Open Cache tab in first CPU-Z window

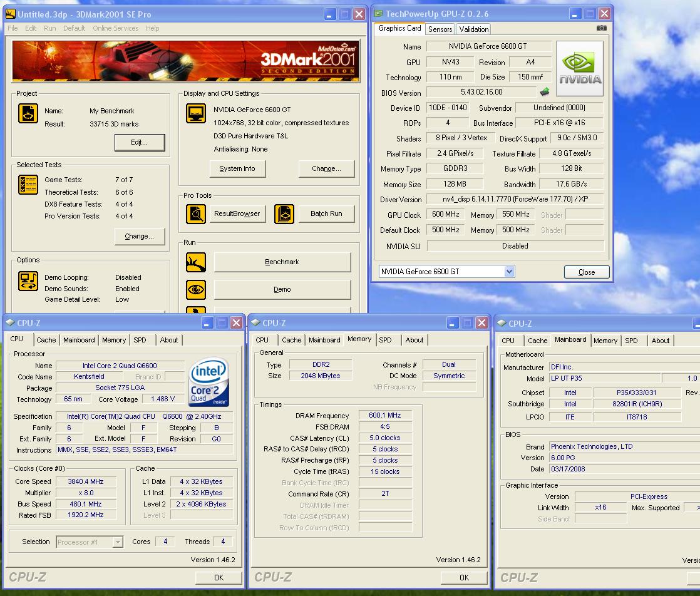click(x=46, y=340)
